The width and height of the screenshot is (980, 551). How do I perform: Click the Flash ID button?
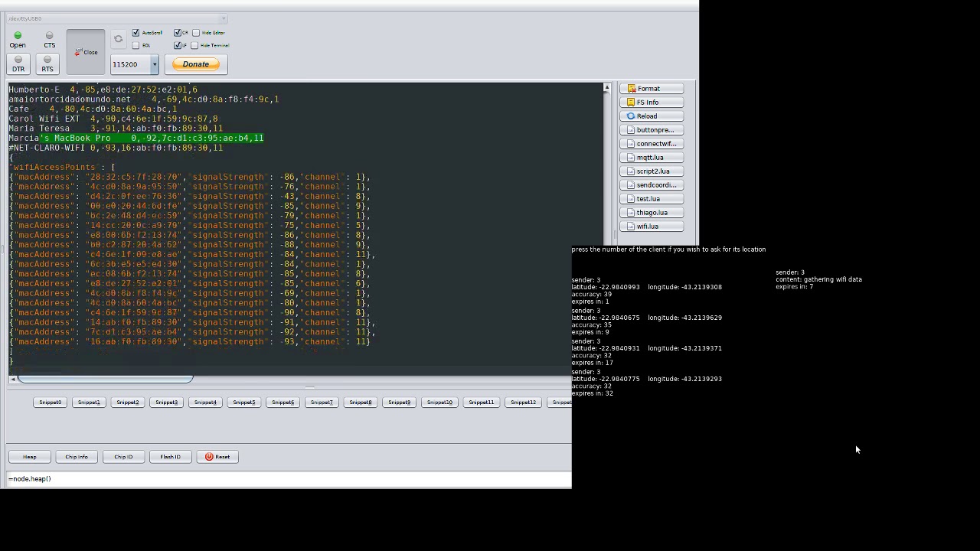pyautogui.click(x=171, y=457)
